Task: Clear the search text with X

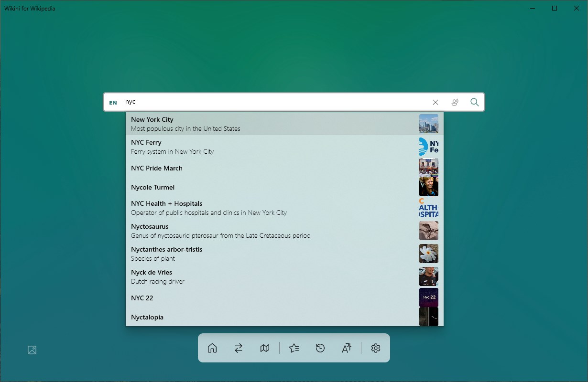Action: tap(436, 102)
